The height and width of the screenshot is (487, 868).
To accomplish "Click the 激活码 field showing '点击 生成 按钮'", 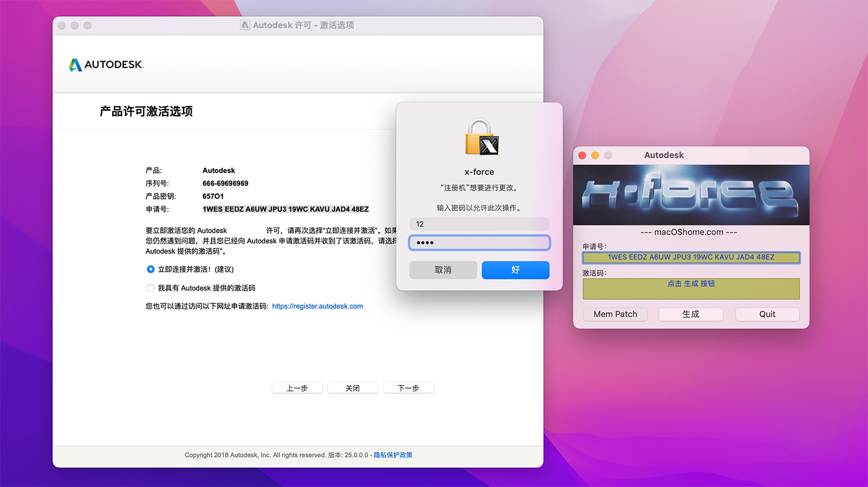I will click(x=691, y=289).
